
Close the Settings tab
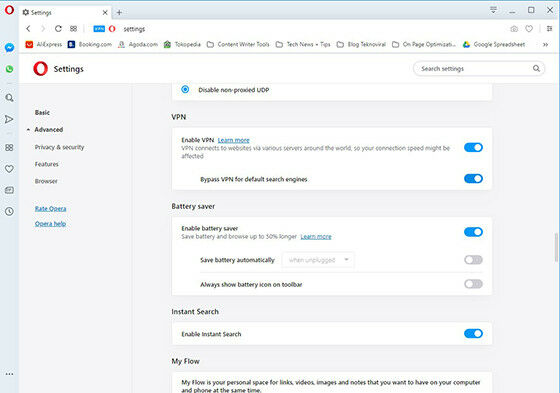click(x=105, y=13)
